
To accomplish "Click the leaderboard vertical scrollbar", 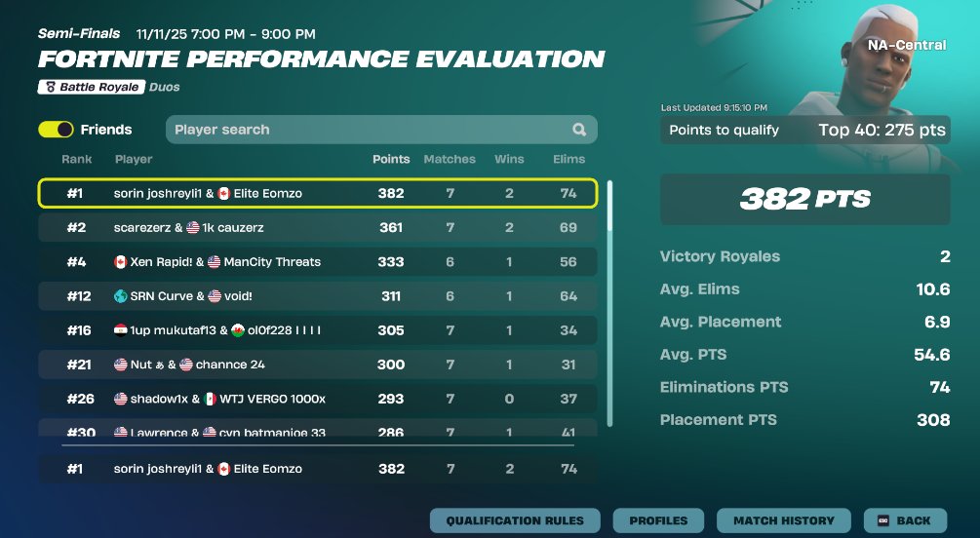I will click(x=609, y=303).
